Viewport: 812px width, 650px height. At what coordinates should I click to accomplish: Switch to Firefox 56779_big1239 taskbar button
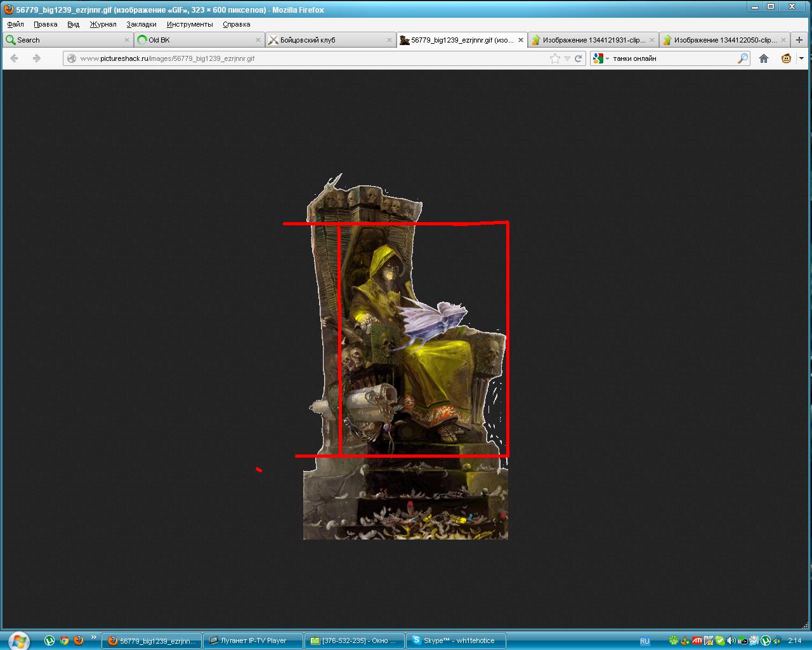coord(152,640)
